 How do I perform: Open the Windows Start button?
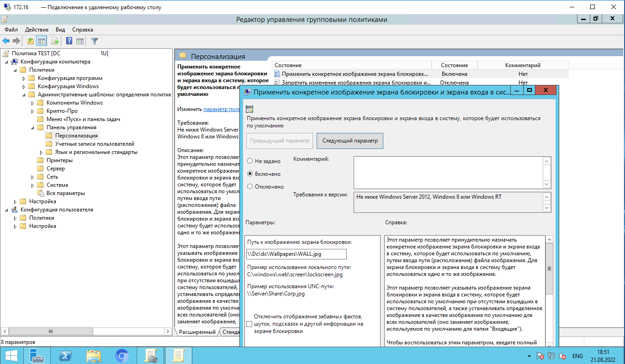11,355
